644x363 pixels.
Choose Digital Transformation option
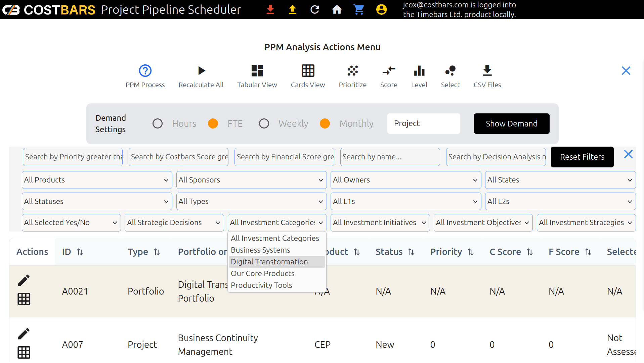point(277,262)
